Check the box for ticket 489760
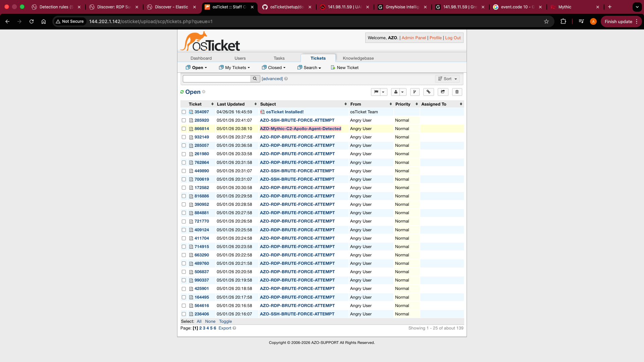 (x=184, y=263)
